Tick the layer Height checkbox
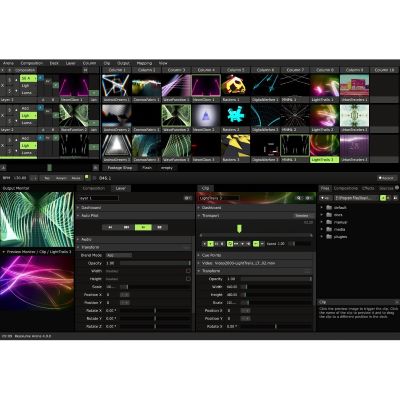This screenshot has width=400, height=400. (x=188, y=279)
